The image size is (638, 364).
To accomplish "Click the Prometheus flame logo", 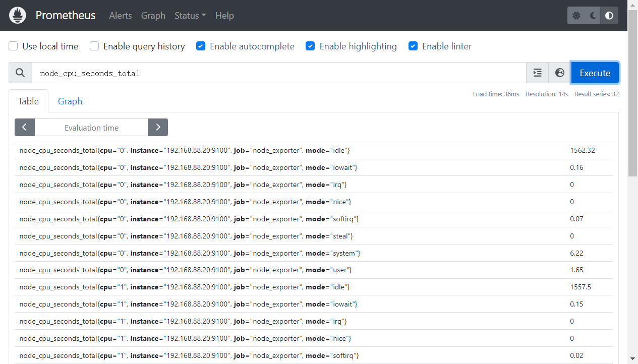I will (x=18, y=16).
